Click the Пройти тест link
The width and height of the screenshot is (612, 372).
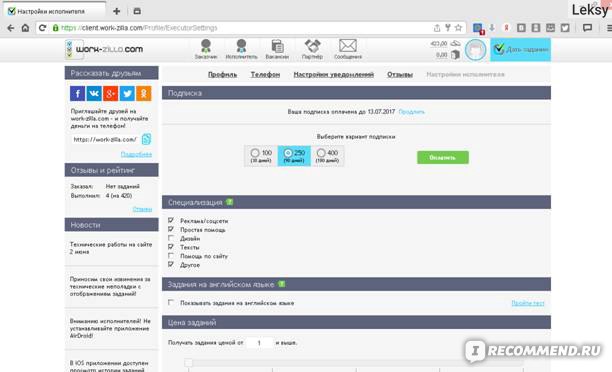528,303
